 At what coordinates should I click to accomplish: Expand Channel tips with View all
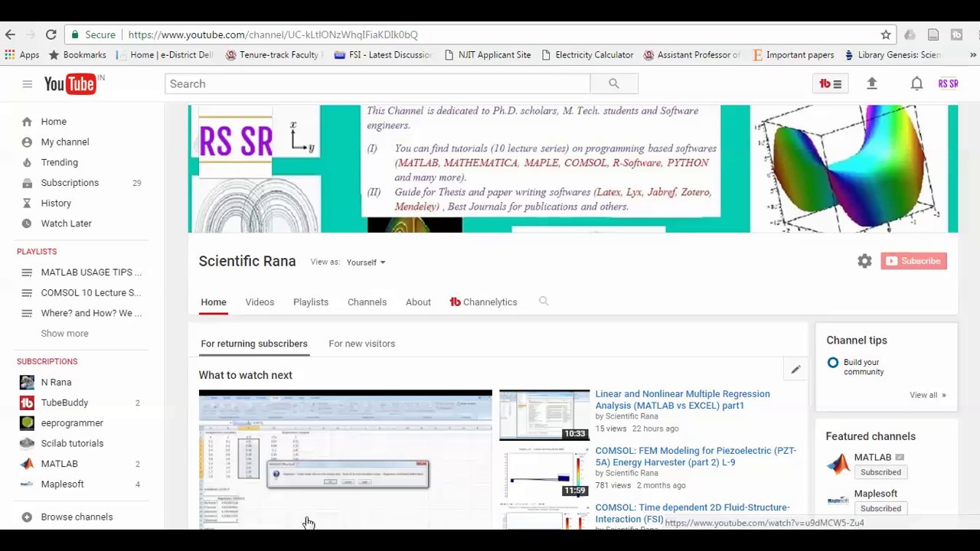click(x=927, y=395)
